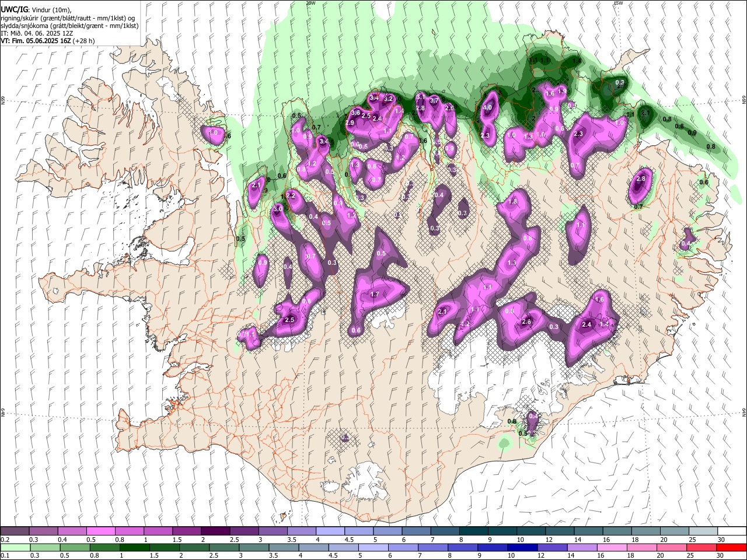
Task: Select the '2.9' snowfall value on the map
Action: click(x=350, y=123)
